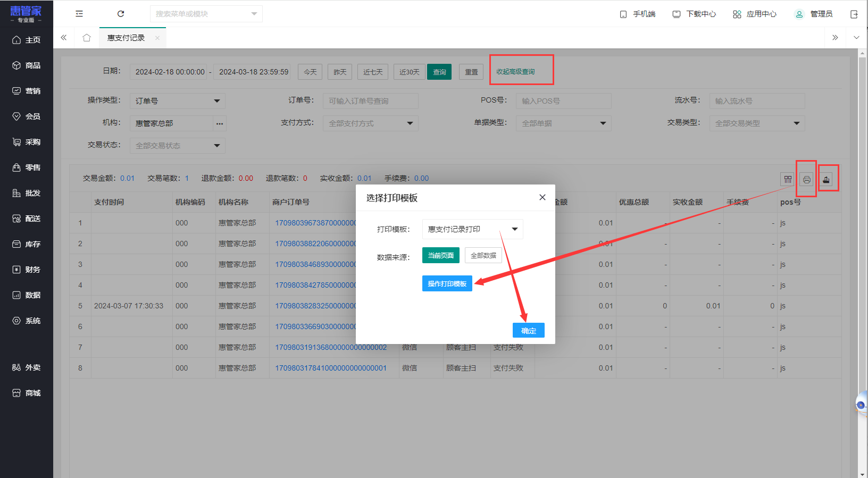The width and height of the screenshot is (868, 478).
Task: Open the 管理员 user menu
Action: point(814,14)
